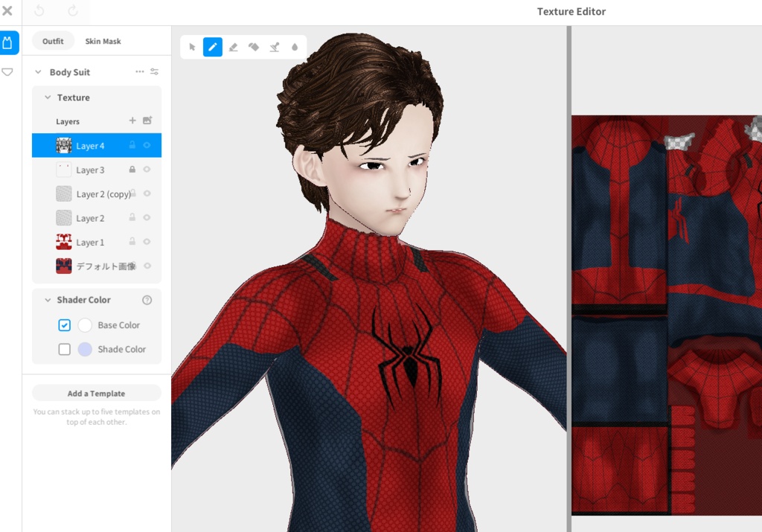This screenshot has height=532, width=762.
Task: Lock Layer 2 with its lock icon
Action: [x=132, y=218]
